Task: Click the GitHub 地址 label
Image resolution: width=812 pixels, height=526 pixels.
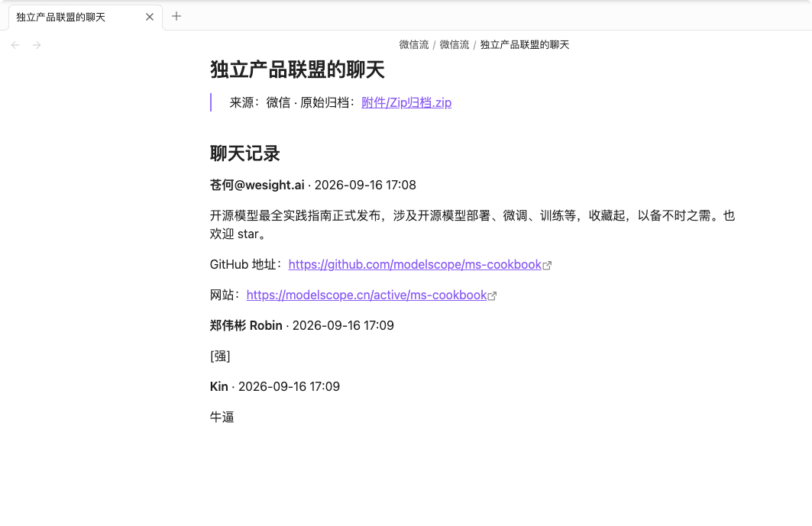Action: (x=246, y=265)
